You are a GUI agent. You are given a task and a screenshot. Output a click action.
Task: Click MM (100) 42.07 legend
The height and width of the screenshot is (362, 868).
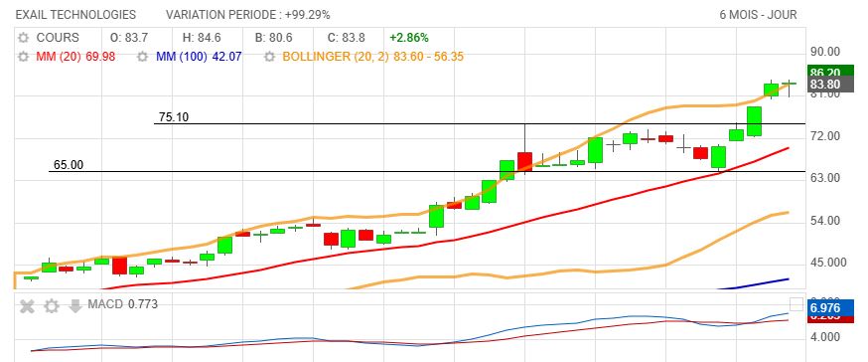[199, 57]
